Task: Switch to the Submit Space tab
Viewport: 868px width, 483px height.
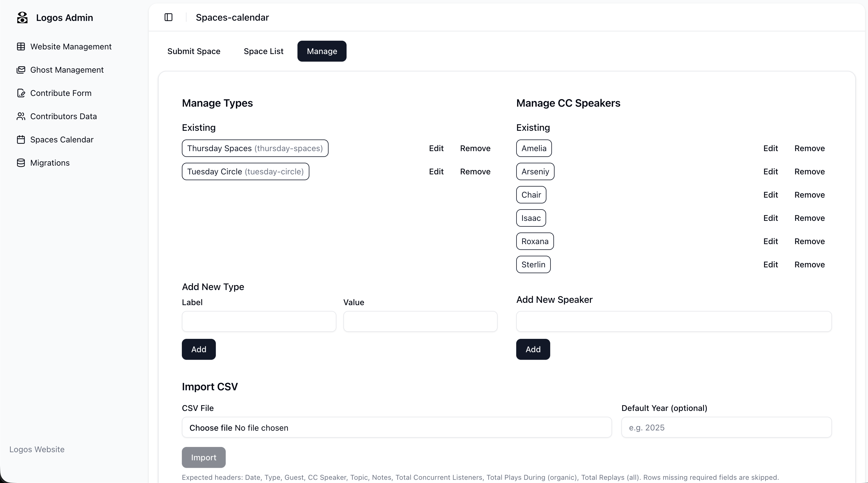Action: tap(194, 51)
